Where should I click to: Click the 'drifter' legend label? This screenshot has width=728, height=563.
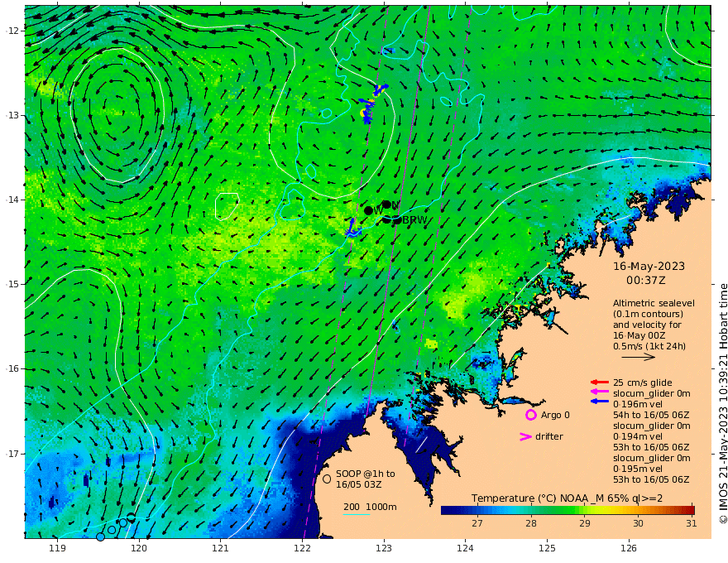pyautogui.click(x=549, y=436)
